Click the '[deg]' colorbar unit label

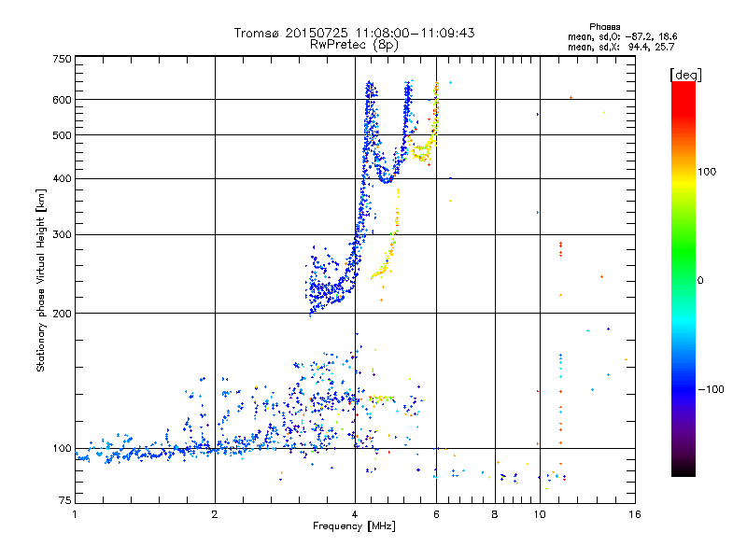[x=685, y=75]
